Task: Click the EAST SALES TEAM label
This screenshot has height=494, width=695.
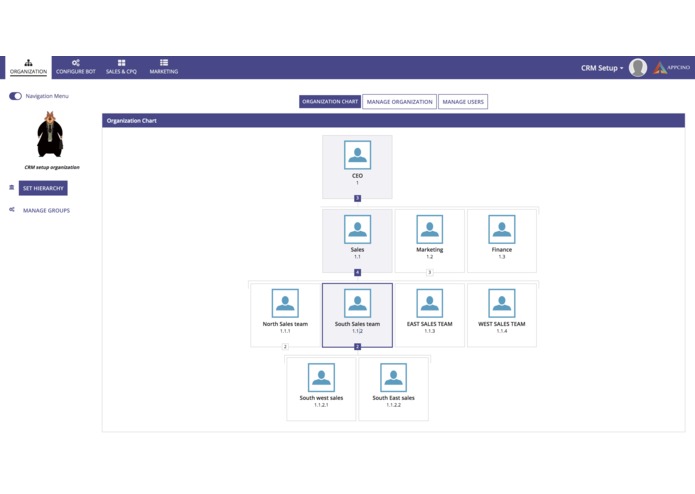Action: coord(429,324)
